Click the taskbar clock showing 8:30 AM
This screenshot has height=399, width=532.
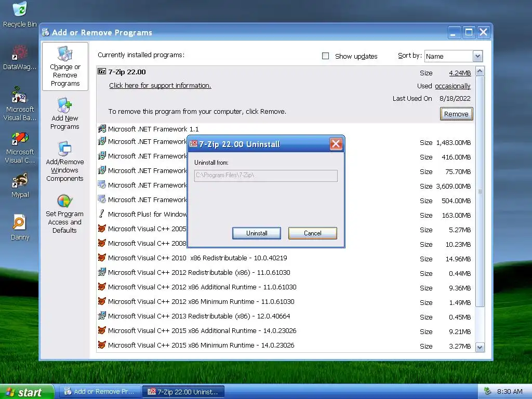pos(510,392)
